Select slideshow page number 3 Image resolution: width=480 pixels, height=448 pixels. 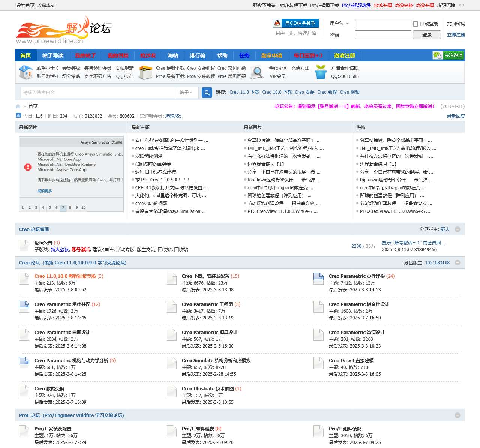(36, 208)
